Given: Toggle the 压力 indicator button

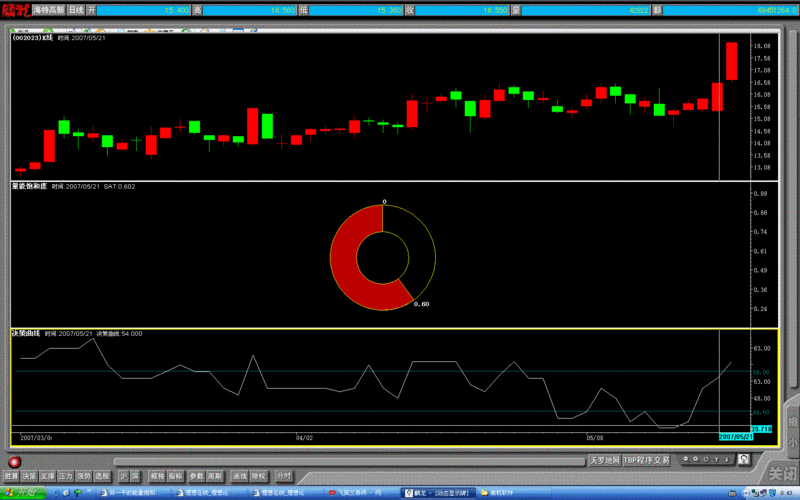Looking at the screenshot, I should [66, 476].
